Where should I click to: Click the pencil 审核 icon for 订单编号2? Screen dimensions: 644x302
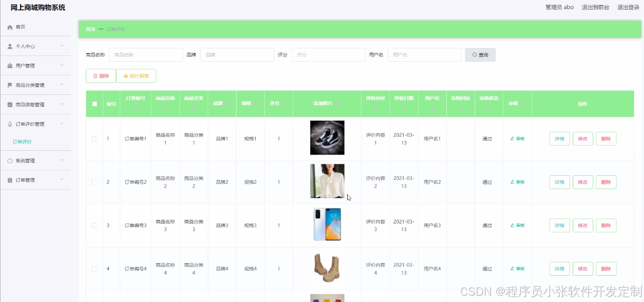[x=512, y=182]
